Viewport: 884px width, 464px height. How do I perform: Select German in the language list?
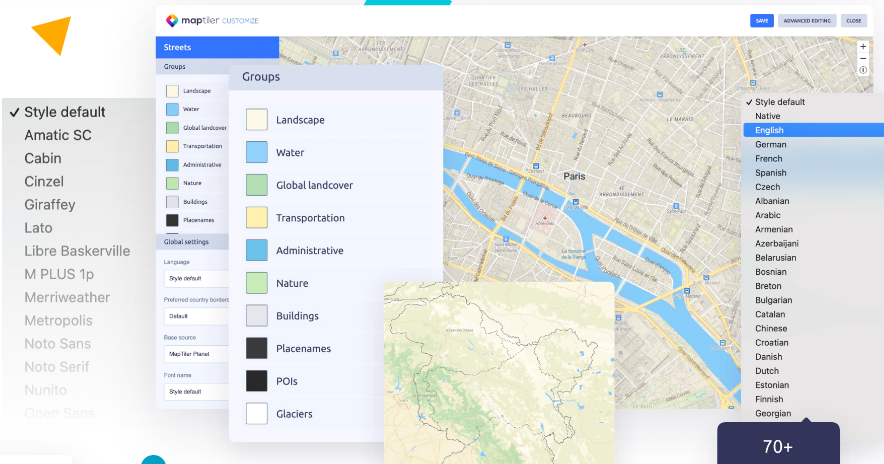coord(771,144)
